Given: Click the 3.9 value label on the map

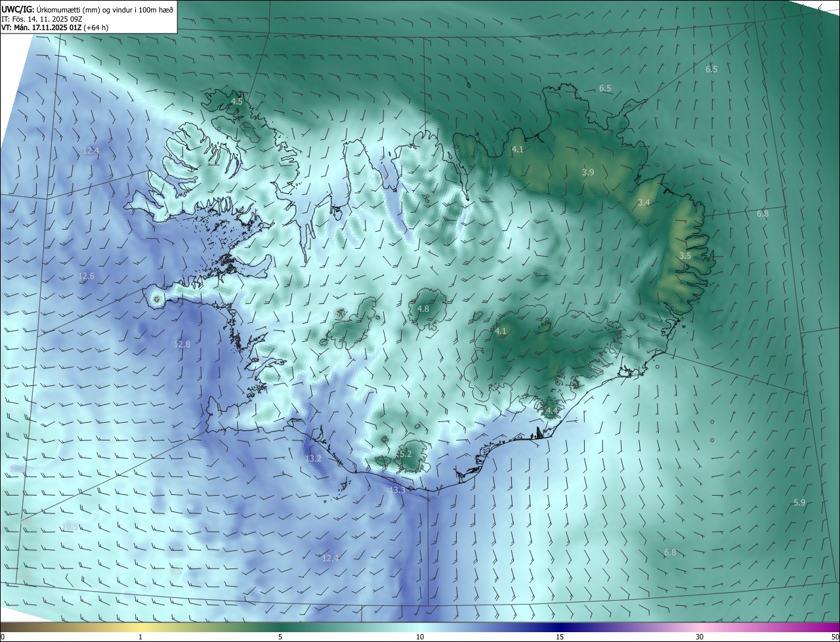Looking at the screenshot, I should pos(588,172).
